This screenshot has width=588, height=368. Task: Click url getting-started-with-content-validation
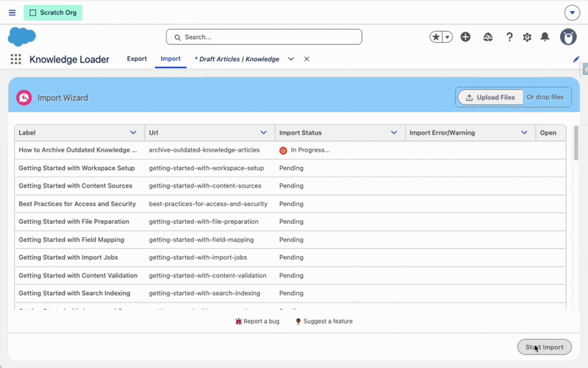[208, 275]
